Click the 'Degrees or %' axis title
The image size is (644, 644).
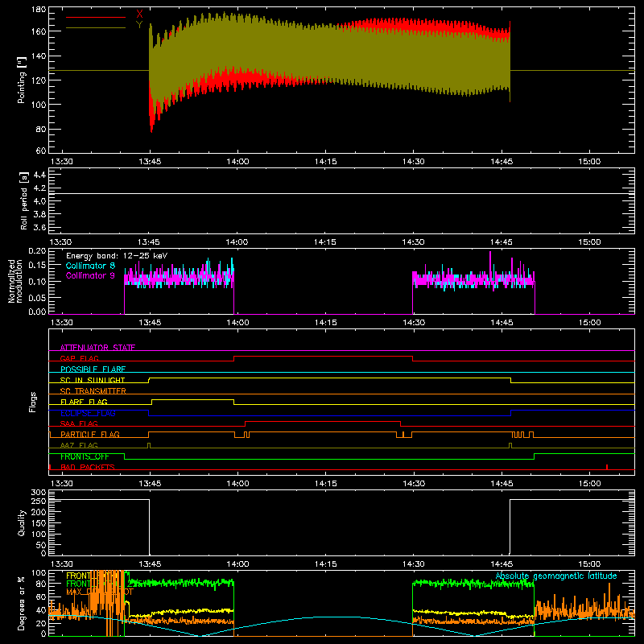pos(22,603)
